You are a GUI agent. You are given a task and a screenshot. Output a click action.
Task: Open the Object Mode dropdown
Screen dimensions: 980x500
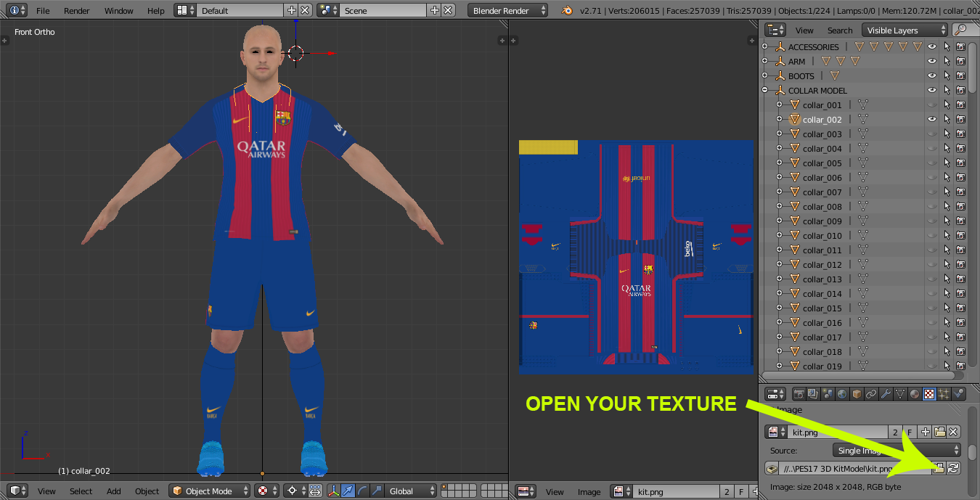point(210,491)
